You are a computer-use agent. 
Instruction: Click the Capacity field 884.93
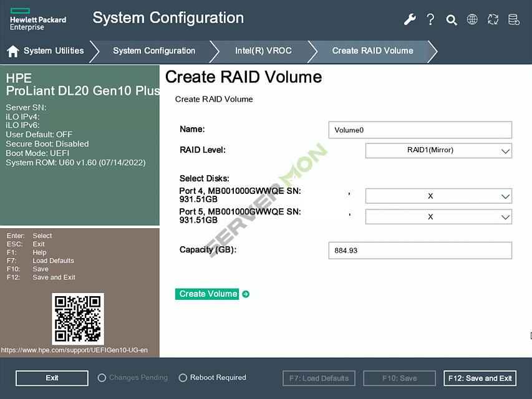point(420,251)
